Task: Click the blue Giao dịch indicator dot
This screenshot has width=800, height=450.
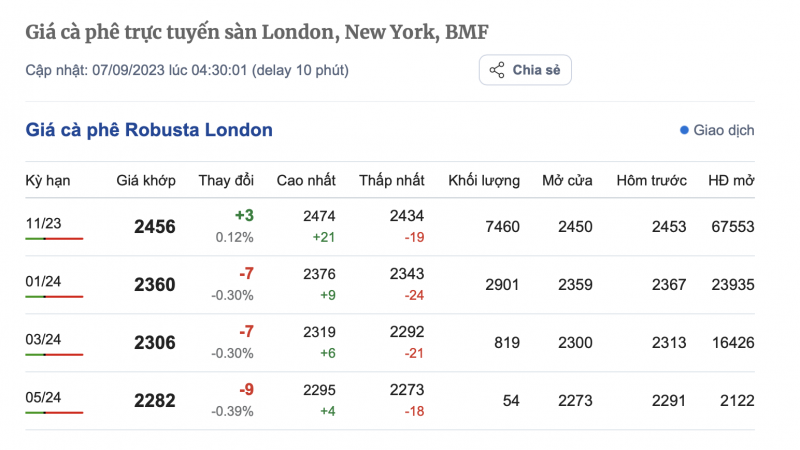Action: point(684,130)
